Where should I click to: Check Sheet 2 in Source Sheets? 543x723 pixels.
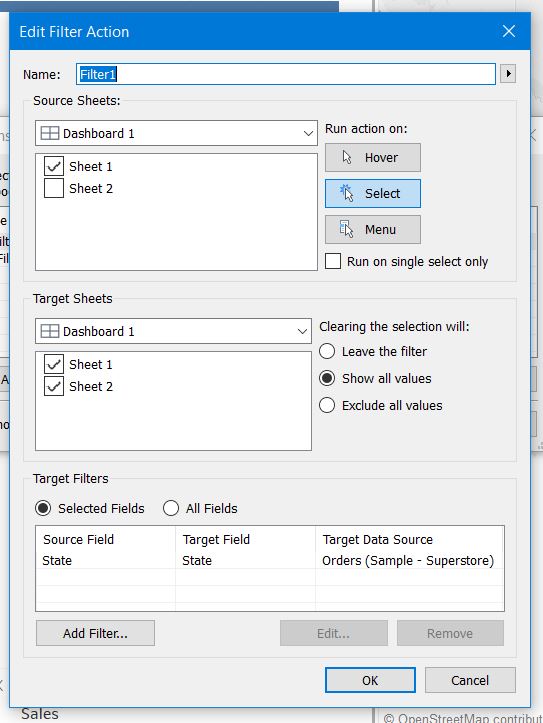coord(54,188)
